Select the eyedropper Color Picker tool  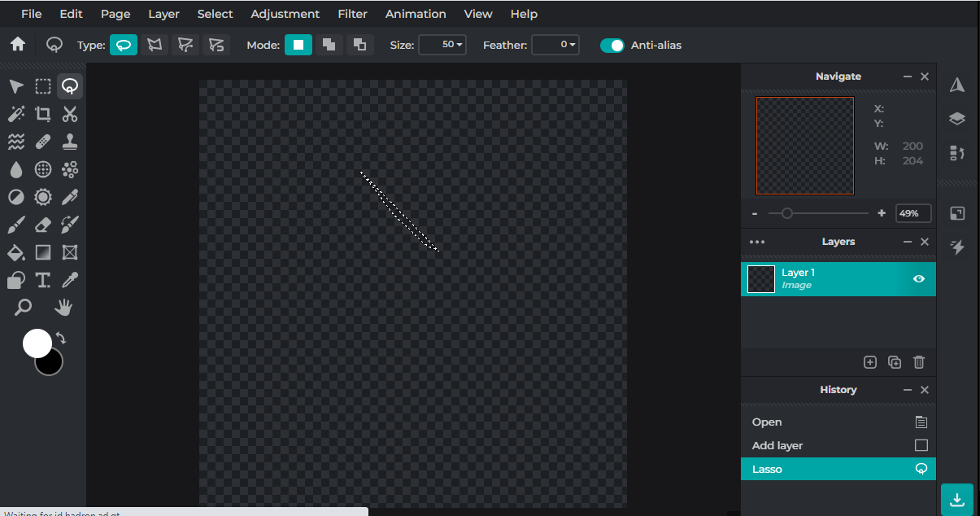click(70, 281)
